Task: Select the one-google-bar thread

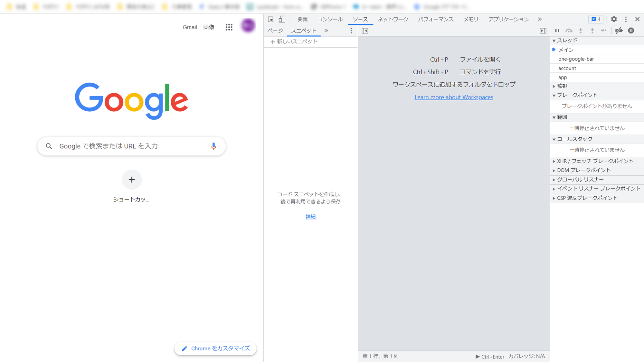Action: click(x=597, y=59)
